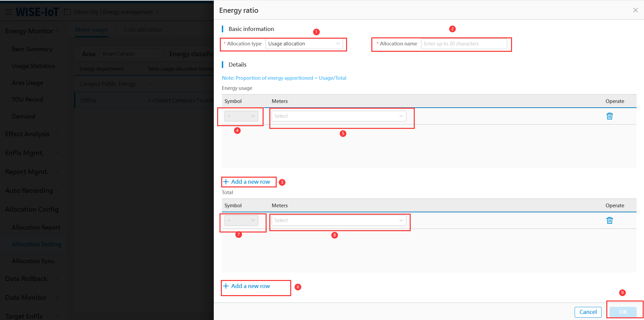Add a new row under Energy usage
Viewport: 644px width, 320px height.
[247, 182]
